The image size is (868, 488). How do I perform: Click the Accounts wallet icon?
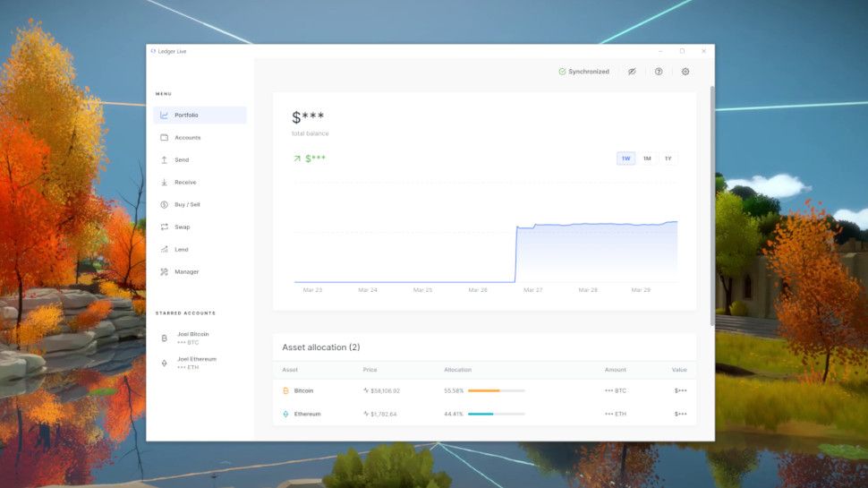(164, 137)
